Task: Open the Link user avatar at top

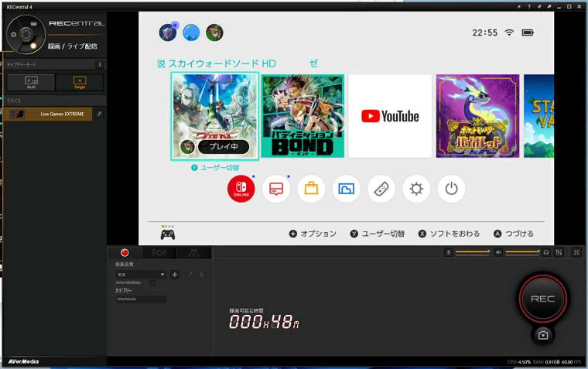Action: click(x=214, y=32)
